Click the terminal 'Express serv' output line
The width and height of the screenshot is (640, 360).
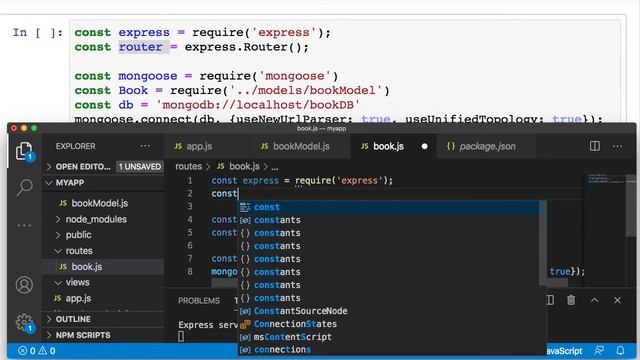[x=208, y=325]
